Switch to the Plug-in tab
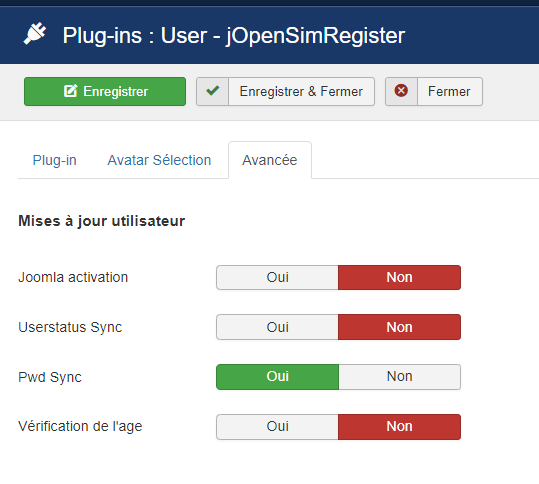This screenshot has width=539, height=484. (x=55, y=160)
